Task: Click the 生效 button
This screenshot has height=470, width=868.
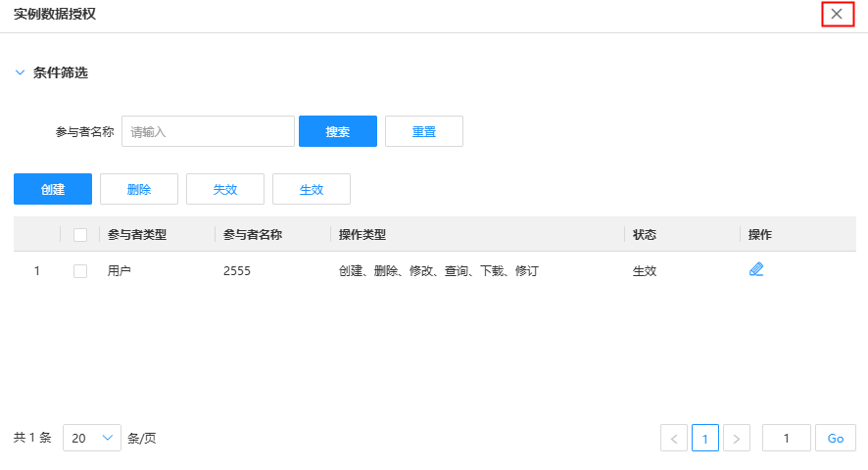Action: (312, 189)
